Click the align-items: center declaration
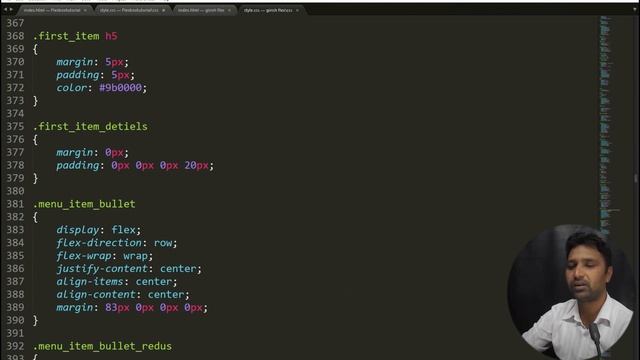Viewport: 640px width, 360px height. (117, 282)
